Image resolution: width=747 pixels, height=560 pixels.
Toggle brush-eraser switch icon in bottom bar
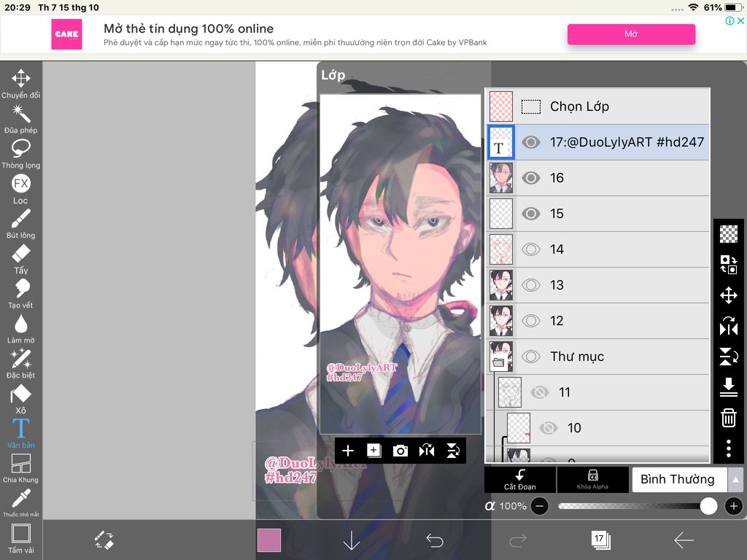coord(104,540)
